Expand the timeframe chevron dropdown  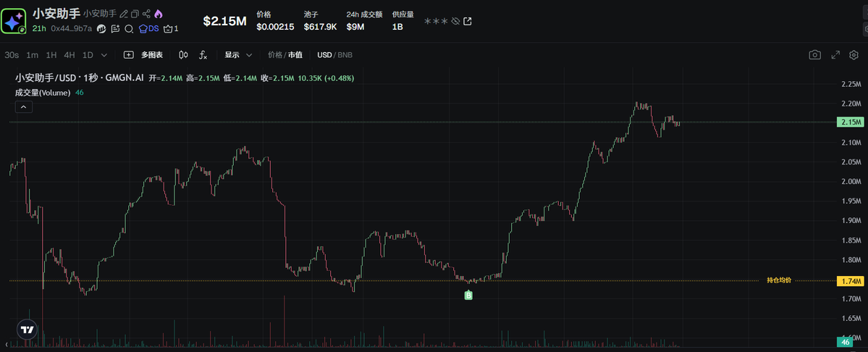click(104, 55)
